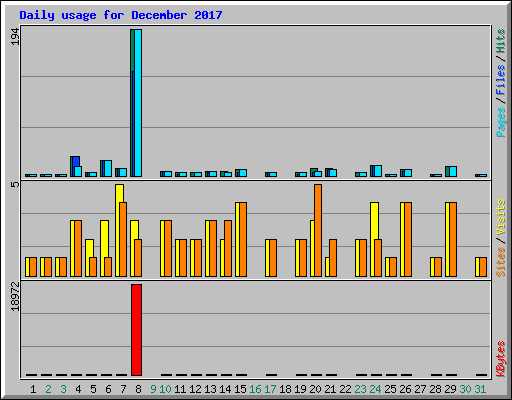
Task: Click day label 12 on x-axis
Action: coord(195,389)
